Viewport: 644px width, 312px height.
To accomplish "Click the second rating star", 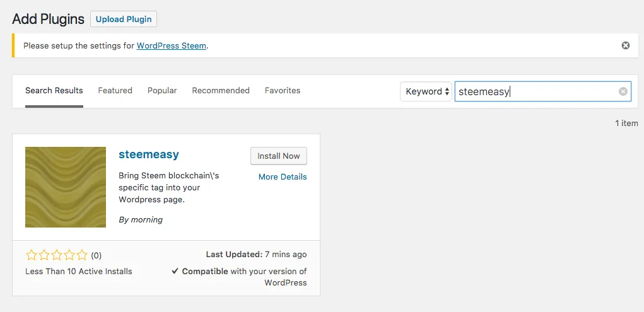I will click(44, 255).
